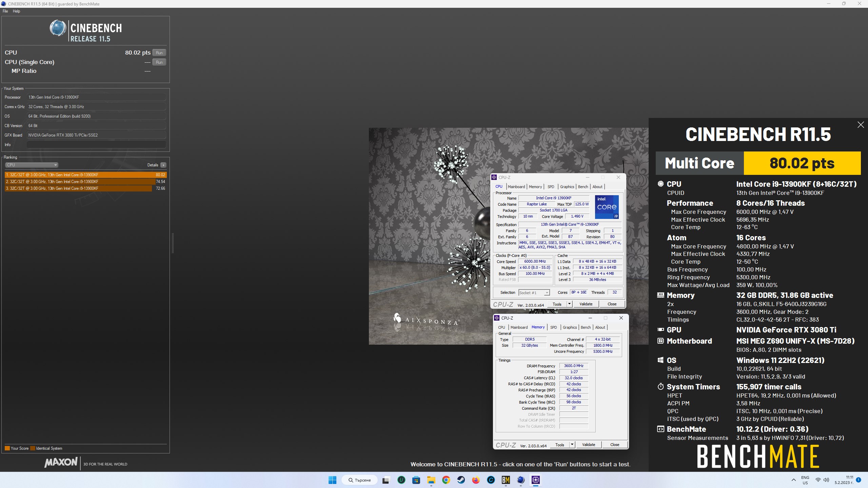The height and width of the screenshot is (488, 868).
Task: Click the Processor field 13th Gen Intel Core i9-13900KF
Action: pos(96,97)
